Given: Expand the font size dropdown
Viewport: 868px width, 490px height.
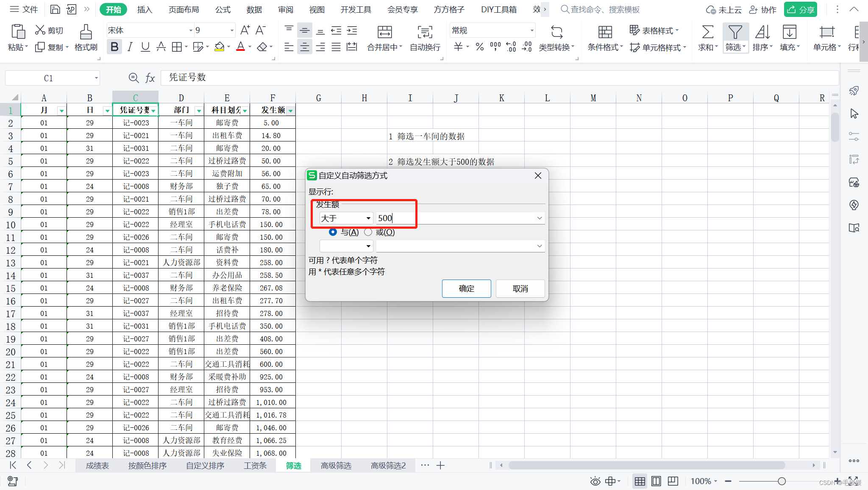Looking at the screenshot, I should [x=232, y=30].
